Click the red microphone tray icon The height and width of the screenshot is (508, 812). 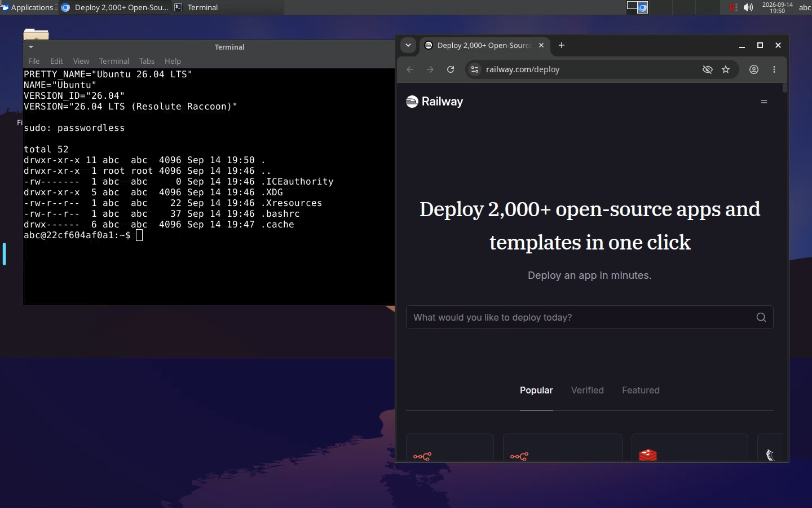point(732,7)
